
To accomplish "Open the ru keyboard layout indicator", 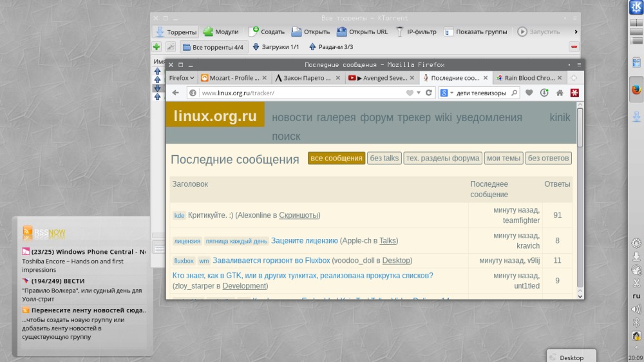I will (636, 296).
